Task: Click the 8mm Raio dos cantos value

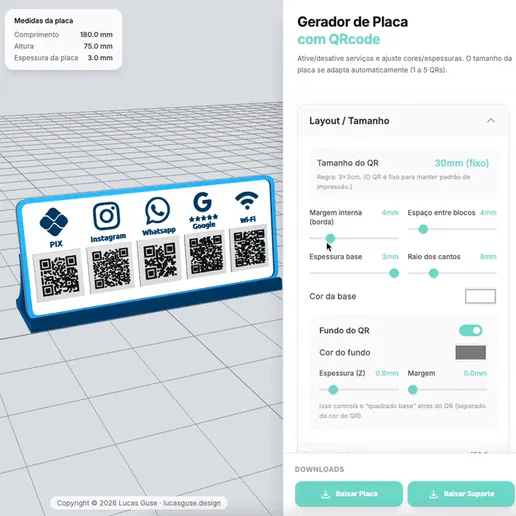Action: click(488, 257)
